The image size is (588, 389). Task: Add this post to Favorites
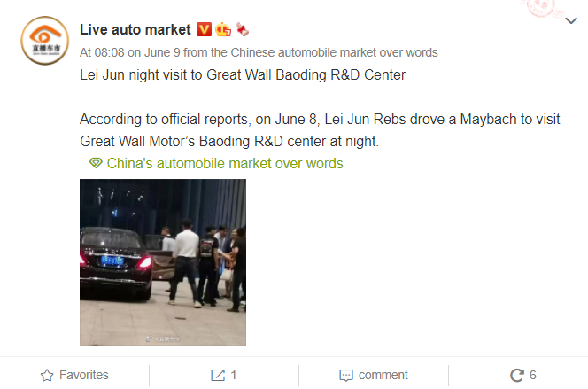pyautogui.click(x=74, y=375)
